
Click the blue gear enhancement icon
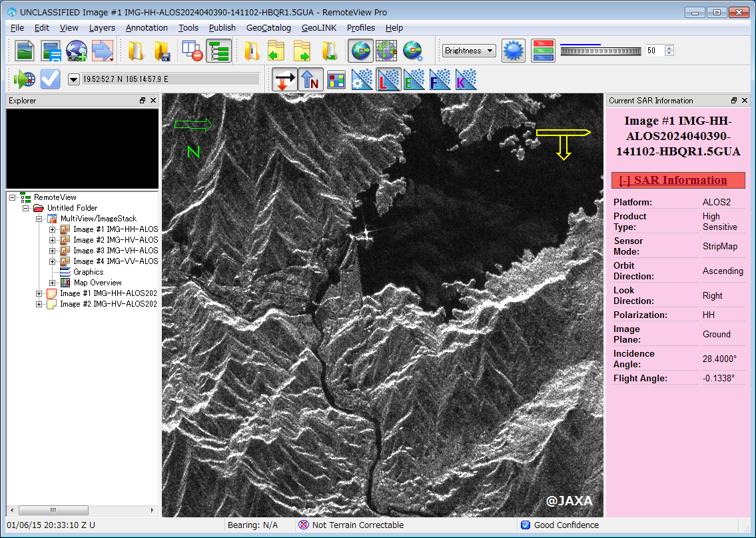tap(513, 51)
